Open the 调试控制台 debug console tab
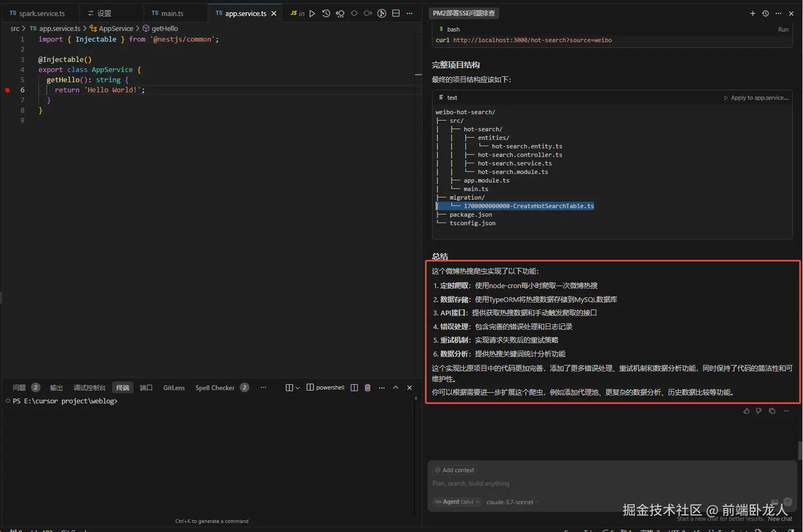 90,387
